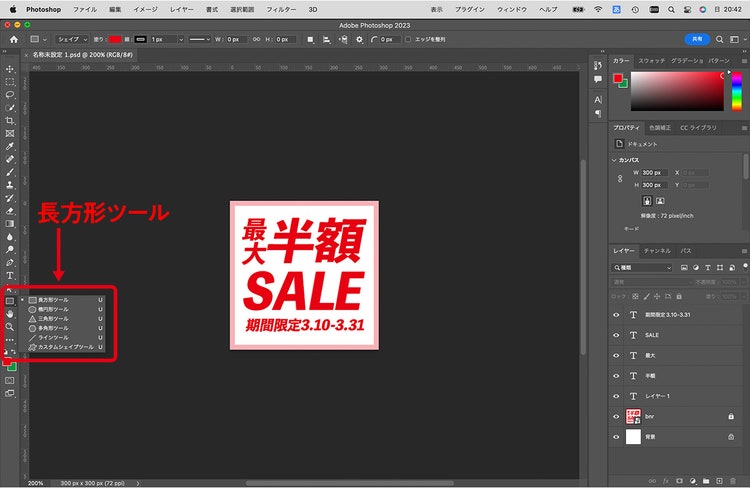Viewport: 750px width, 488px height.
Task: Open shape settings gear icon
Action: (x=359, y=40)
